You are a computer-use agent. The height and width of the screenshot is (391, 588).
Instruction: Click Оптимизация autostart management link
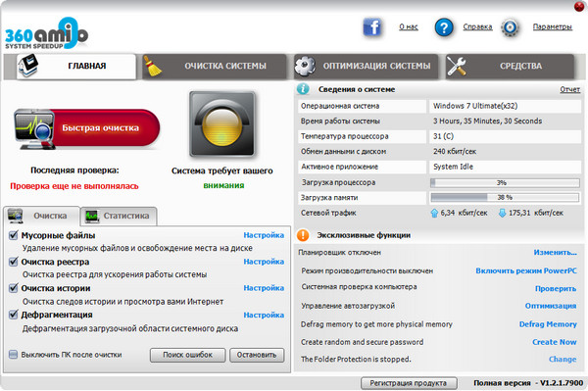(551, 306)
